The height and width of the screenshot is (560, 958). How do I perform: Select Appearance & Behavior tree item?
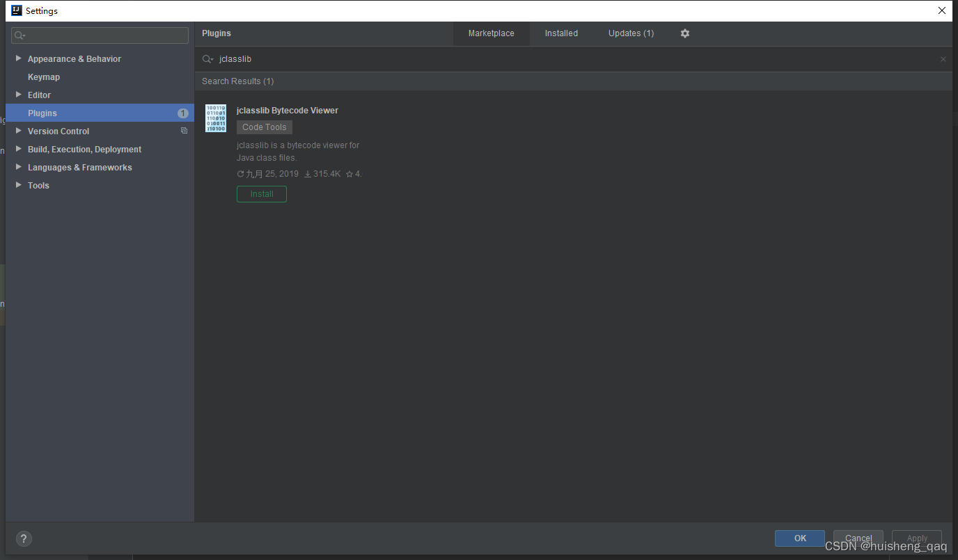pyautogui.click(x=74, y=59)
